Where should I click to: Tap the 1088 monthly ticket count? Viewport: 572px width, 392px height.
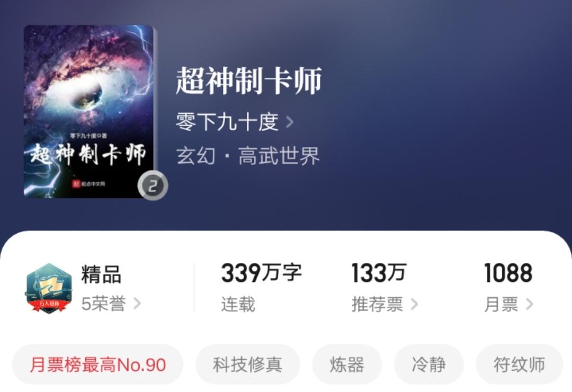pyautogui.click(x=508, y=273)
